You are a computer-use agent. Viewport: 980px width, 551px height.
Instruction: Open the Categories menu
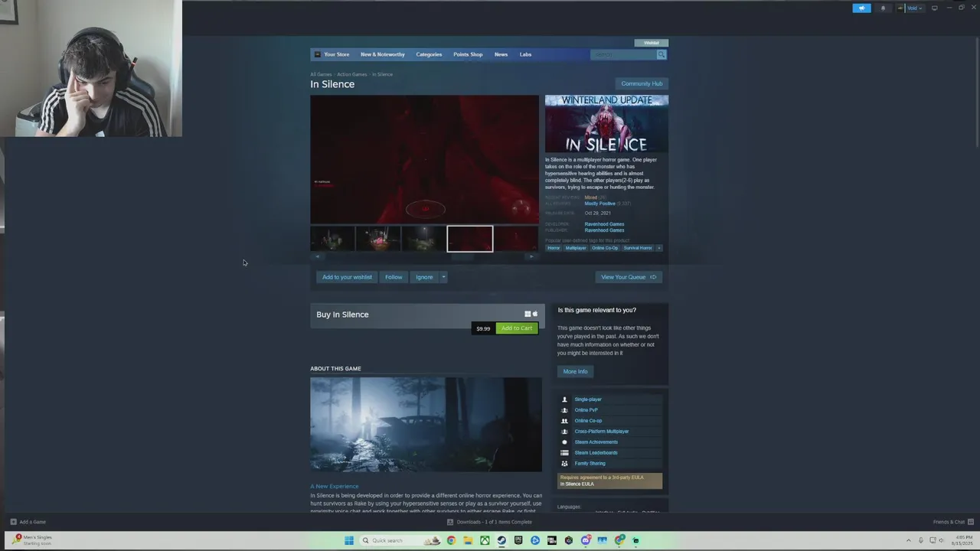point(429,54)
